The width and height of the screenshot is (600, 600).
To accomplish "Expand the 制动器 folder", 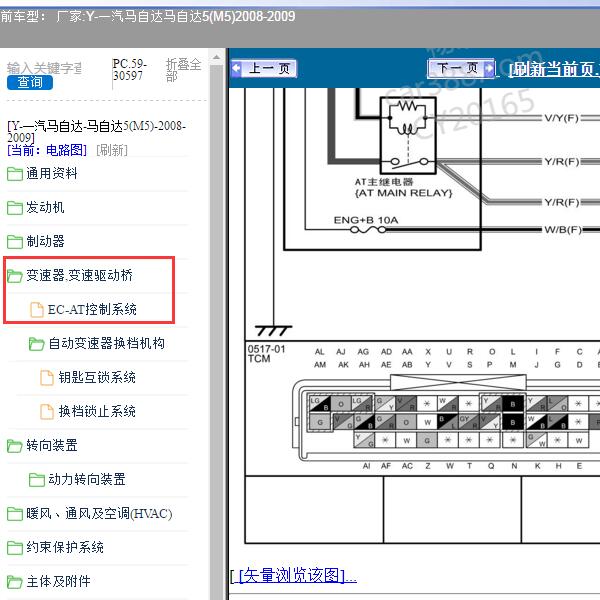I will click(x=45, y=241).
